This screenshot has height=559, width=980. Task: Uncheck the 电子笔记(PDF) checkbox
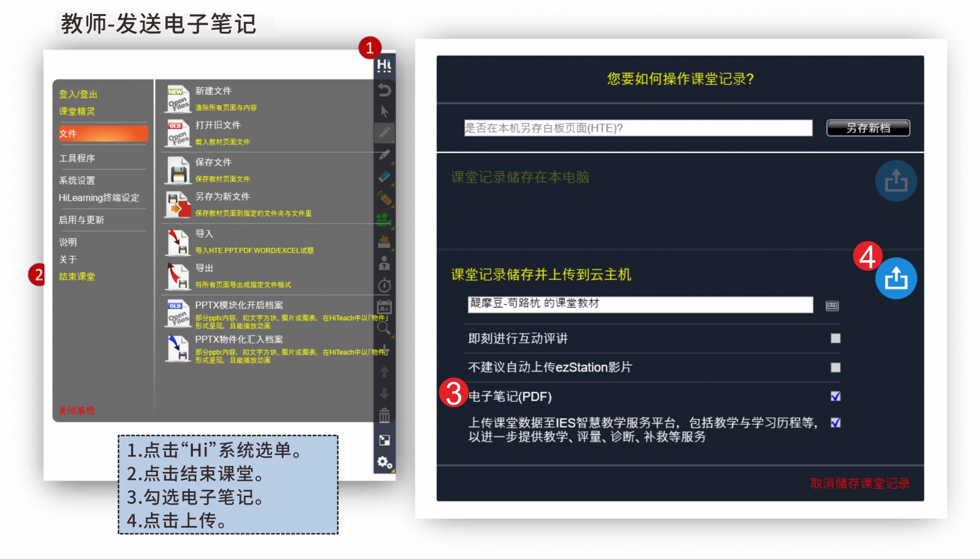[x=835, y=396]
